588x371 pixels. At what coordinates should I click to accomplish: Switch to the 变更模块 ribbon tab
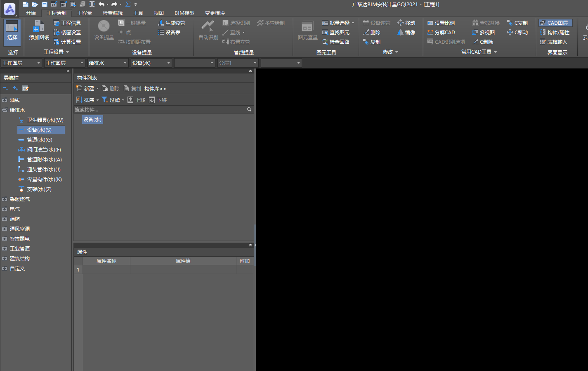215,13
